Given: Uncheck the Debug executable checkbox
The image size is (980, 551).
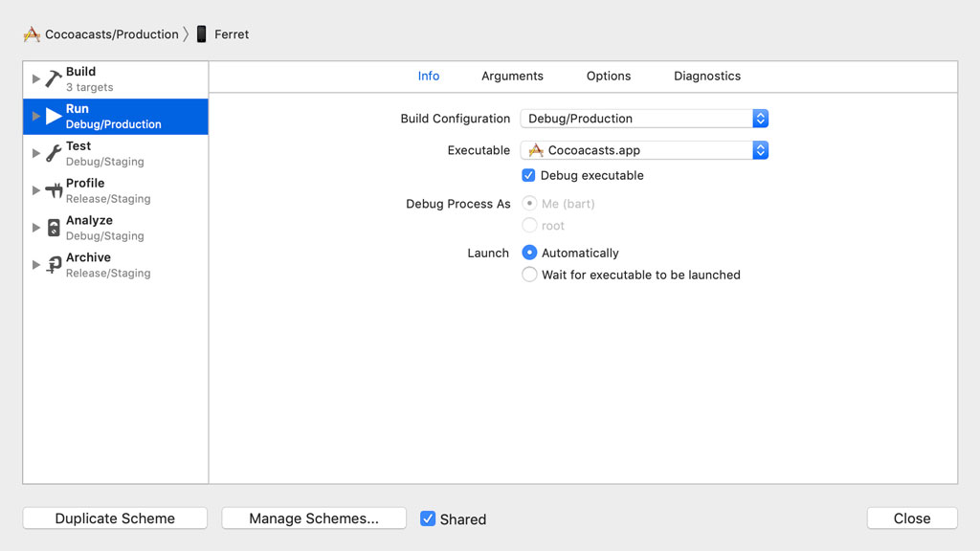Looking at the screenshot, I should click(x=528, y=175).
